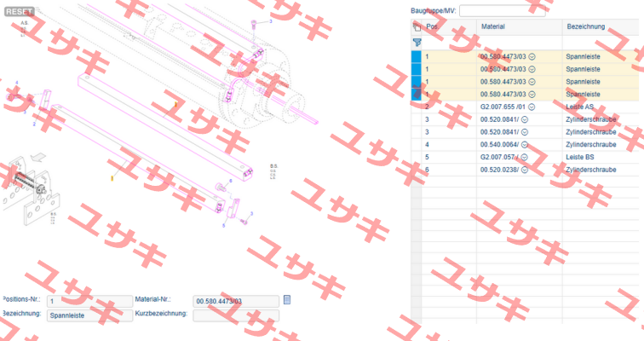Expand the dropdown chevron beside 00.540.0064/
The image size is (644, 341).
525,145
